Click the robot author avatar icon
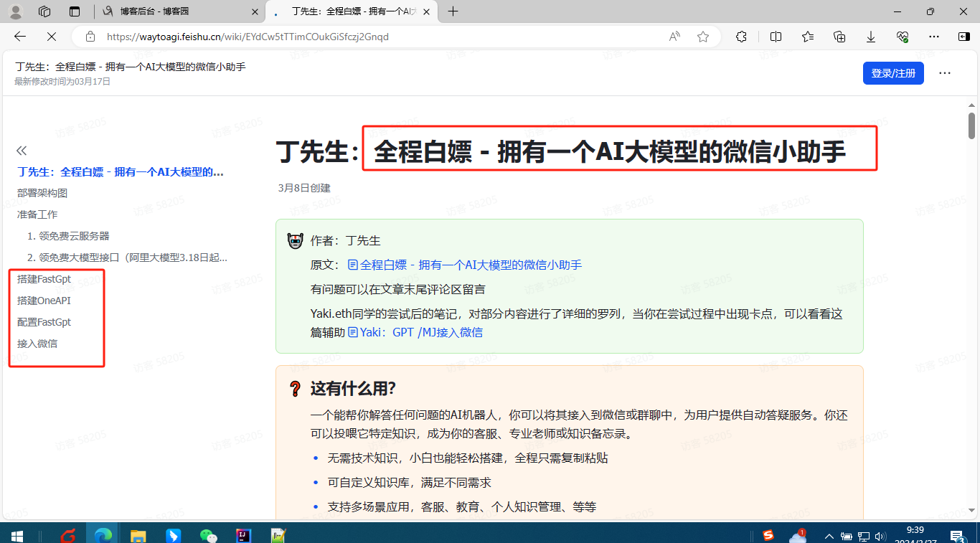Screen dimensions: 980x543 [295, 241]
